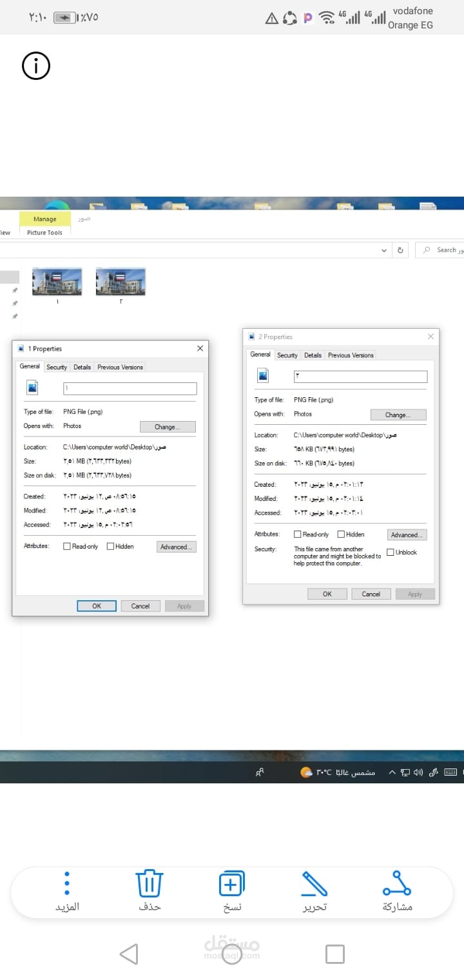Open the image info circle icon
464x980 pixels.
36,66
